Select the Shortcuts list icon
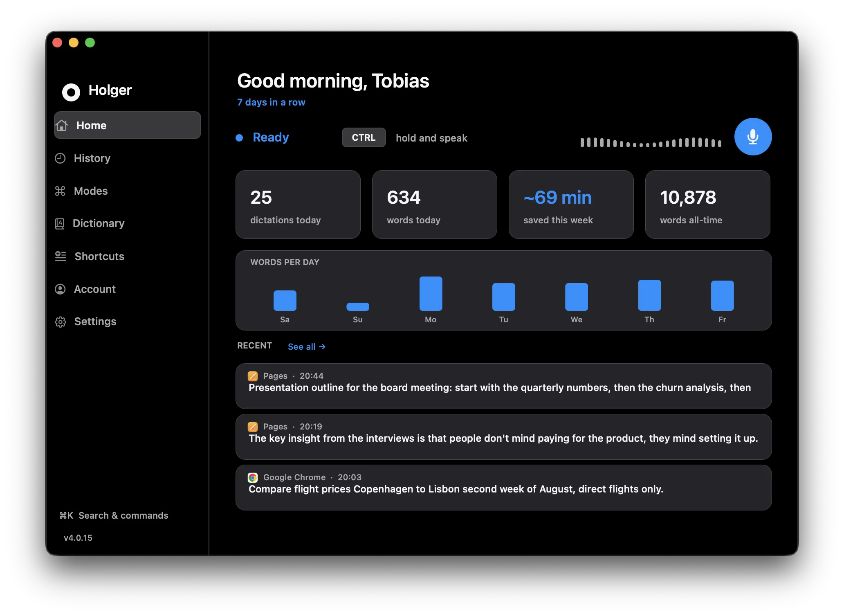Image resolution: width=844 pixels, height=616 pixels. tap(61, 256)
